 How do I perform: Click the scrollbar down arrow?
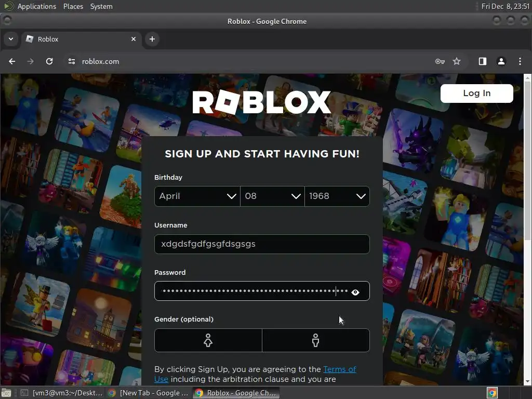pos(528,381)
